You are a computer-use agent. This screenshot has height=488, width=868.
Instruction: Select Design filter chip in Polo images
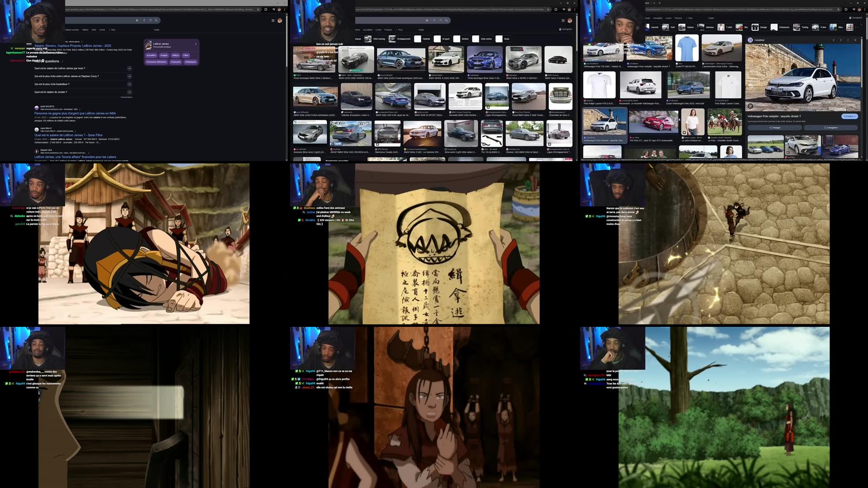click(x=759, y=27)
